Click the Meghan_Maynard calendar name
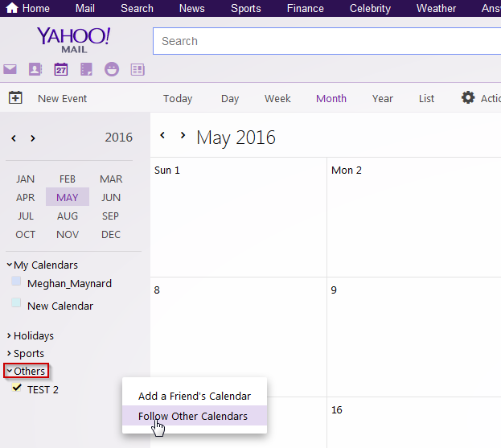This screenshot has width=501, height=448. point(69,283)
